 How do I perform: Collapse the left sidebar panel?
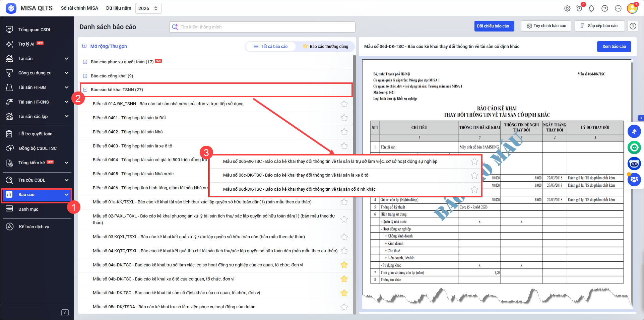click(x=65, y=313)
